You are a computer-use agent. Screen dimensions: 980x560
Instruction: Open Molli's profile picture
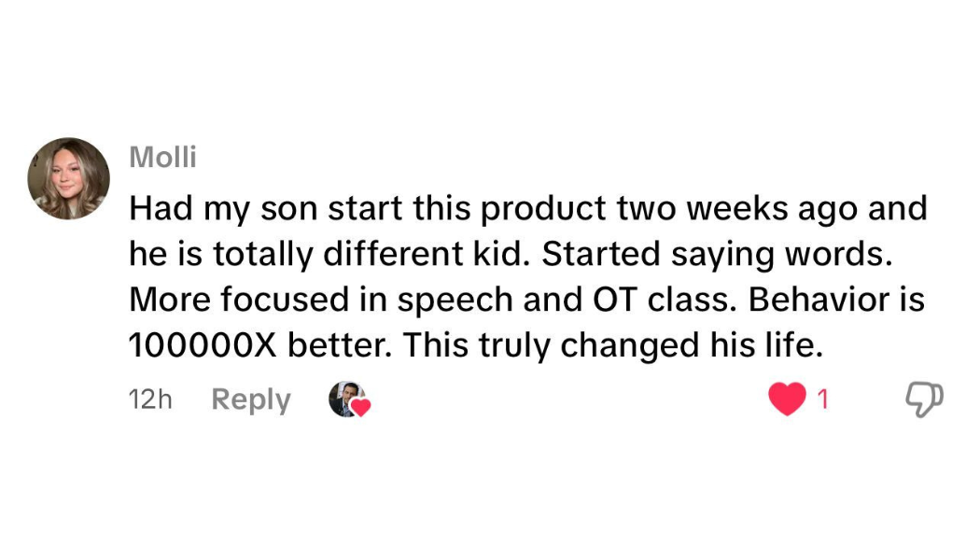[69, 178]
